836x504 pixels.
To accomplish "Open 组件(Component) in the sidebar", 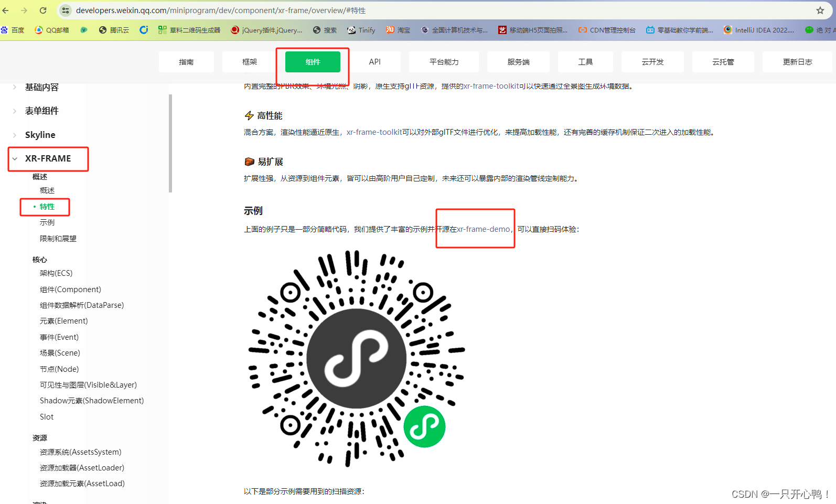I will pos(70,289).
